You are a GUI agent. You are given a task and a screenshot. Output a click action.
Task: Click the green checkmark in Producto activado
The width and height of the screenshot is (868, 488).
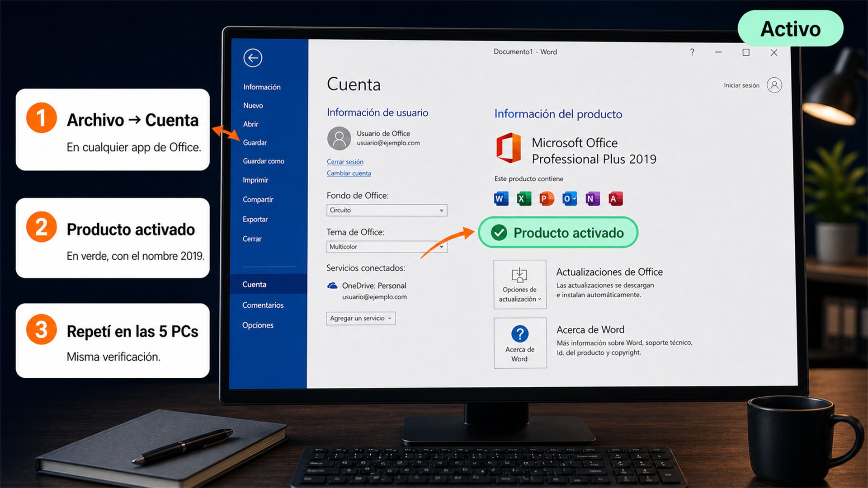coord(499,233)
